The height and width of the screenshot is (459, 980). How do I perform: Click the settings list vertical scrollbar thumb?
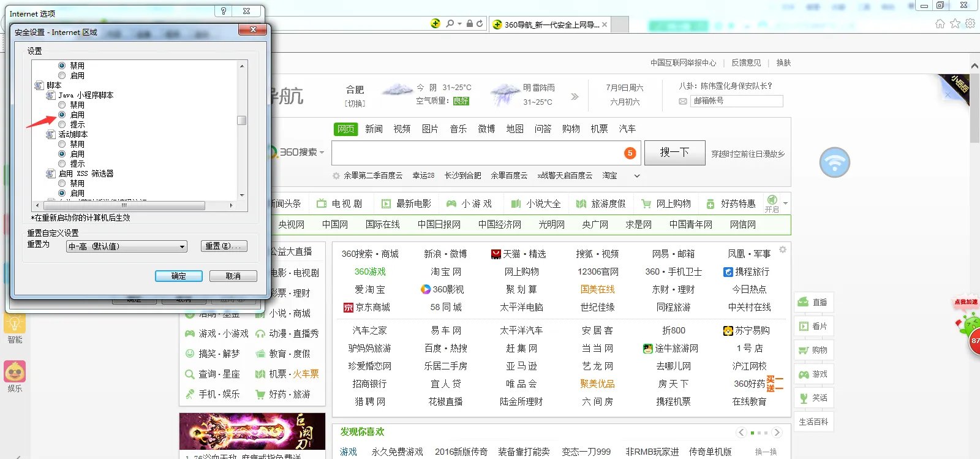coord(242,120)
